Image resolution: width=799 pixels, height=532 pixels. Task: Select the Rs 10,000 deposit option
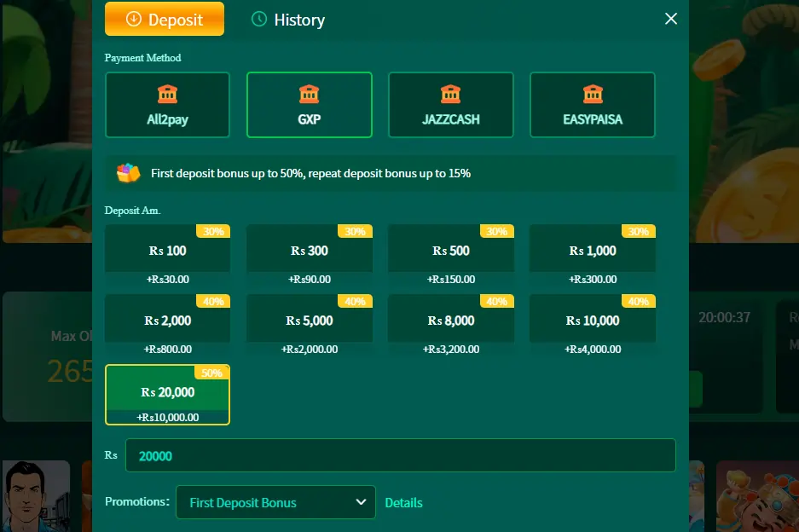[x=592, y=320]
